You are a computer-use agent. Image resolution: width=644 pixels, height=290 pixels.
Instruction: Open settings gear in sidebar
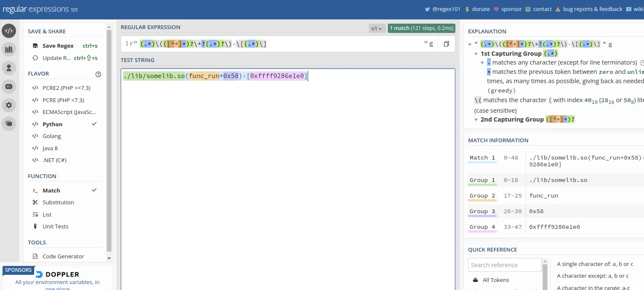click(x=9, y=105)
